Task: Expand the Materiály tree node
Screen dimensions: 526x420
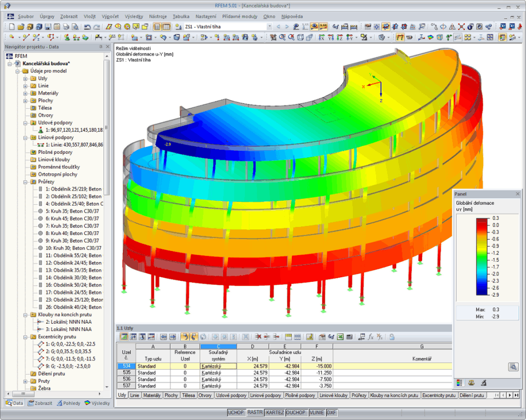Action: point(25,93)
